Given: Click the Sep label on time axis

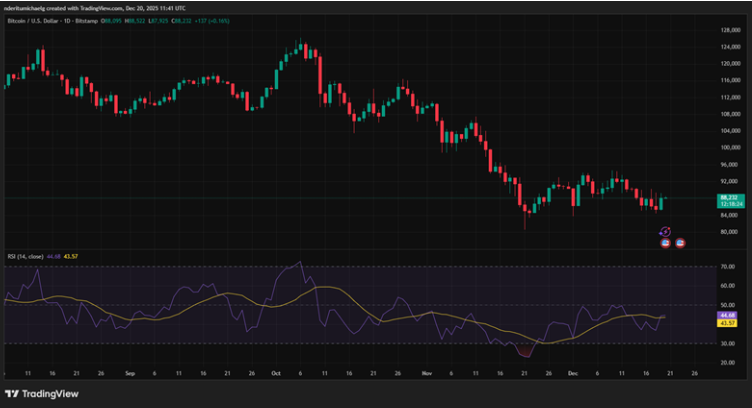Looking at the screenshot, I should [x=131, y=371].
